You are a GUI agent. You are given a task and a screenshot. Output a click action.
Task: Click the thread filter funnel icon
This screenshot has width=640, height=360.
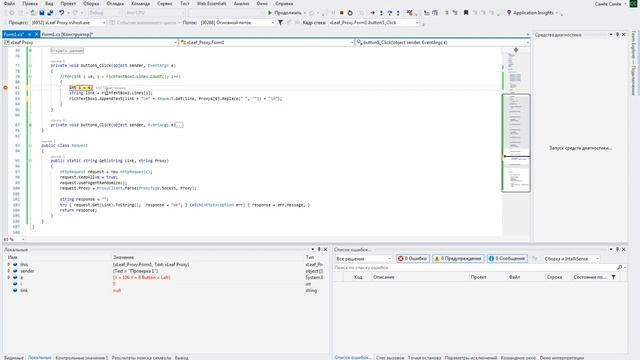coord(280,23)
